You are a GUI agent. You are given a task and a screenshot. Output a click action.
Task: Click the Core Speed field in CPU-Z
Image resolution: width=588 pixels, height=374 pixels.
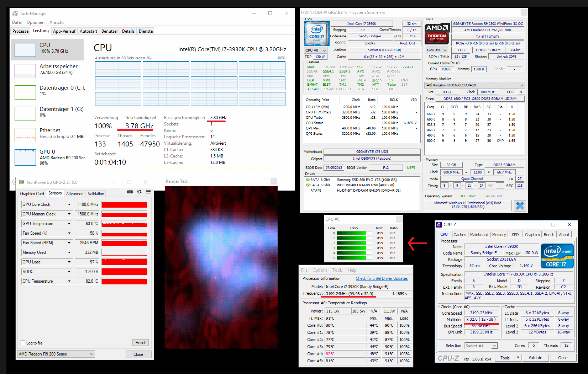click(481, 313)
